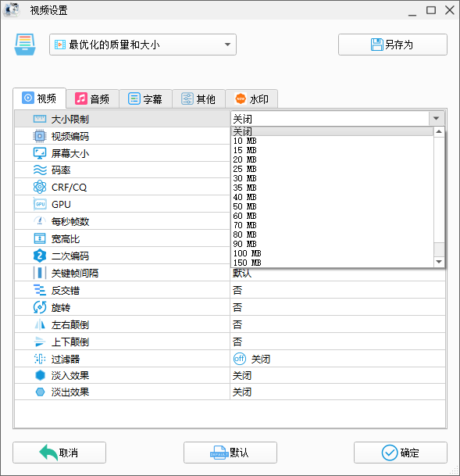
Task: Click the 默认 button at bottom
Action: [230, 453]
